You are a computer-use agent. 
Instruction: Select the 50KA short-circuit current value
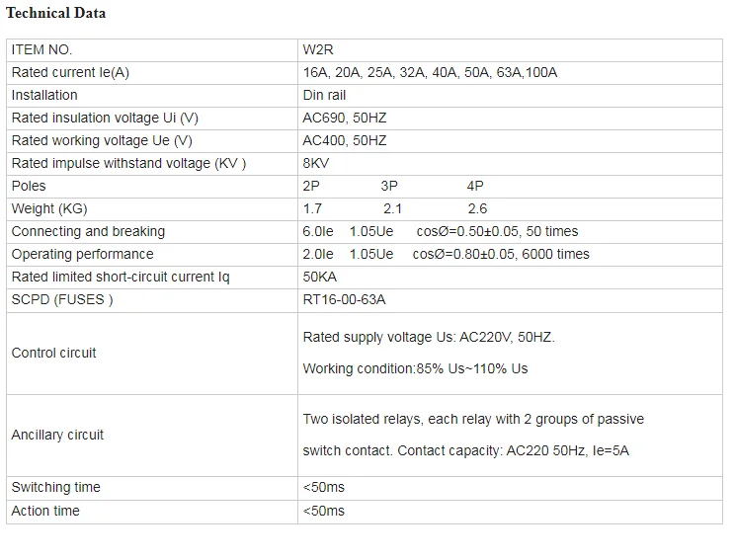(x=319, y=277)
